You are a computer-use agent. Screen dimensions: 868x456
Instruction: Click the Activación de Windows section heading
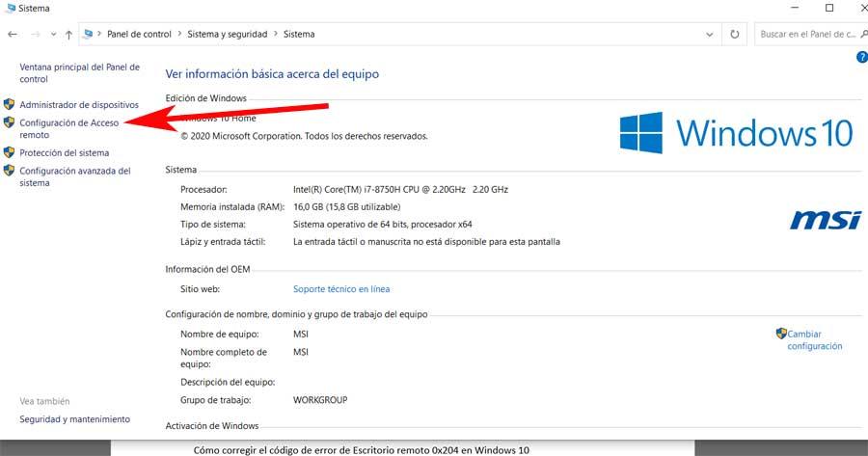[x=211, y=425]
